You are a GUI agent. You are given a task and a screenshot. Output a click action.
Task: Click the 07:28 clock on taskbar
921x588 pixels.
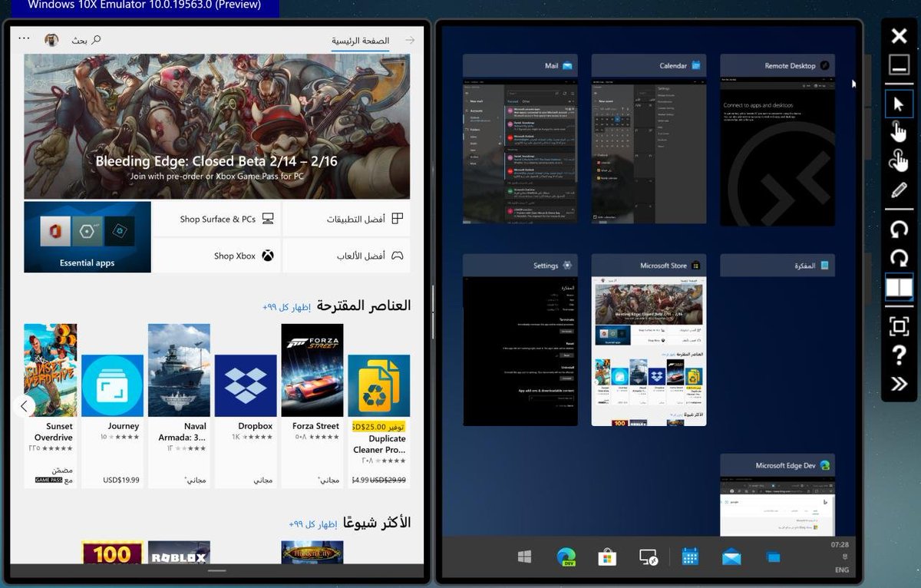[840, 544]
